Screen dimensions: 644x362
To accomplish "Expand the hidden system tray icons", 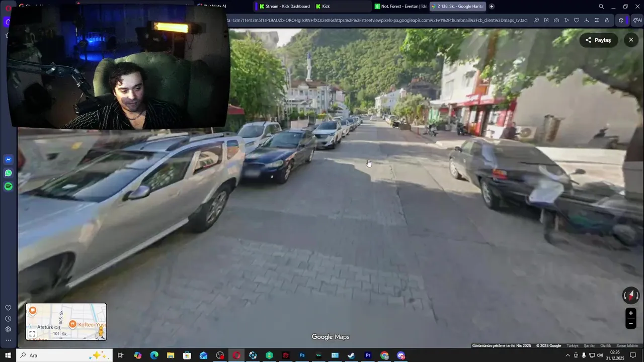I will click(568, 355).
